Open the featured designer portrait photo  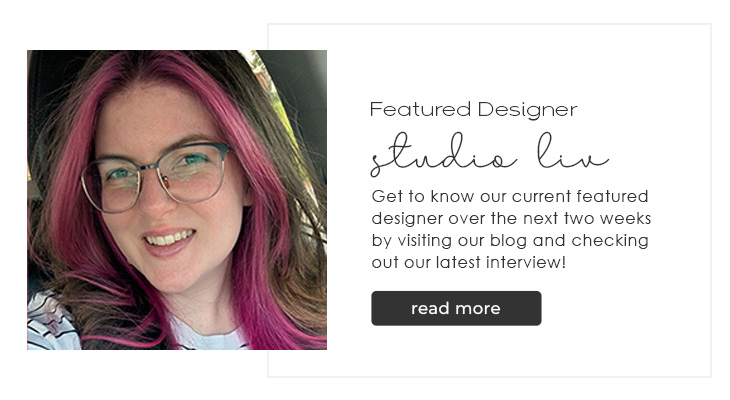(177, 200)
